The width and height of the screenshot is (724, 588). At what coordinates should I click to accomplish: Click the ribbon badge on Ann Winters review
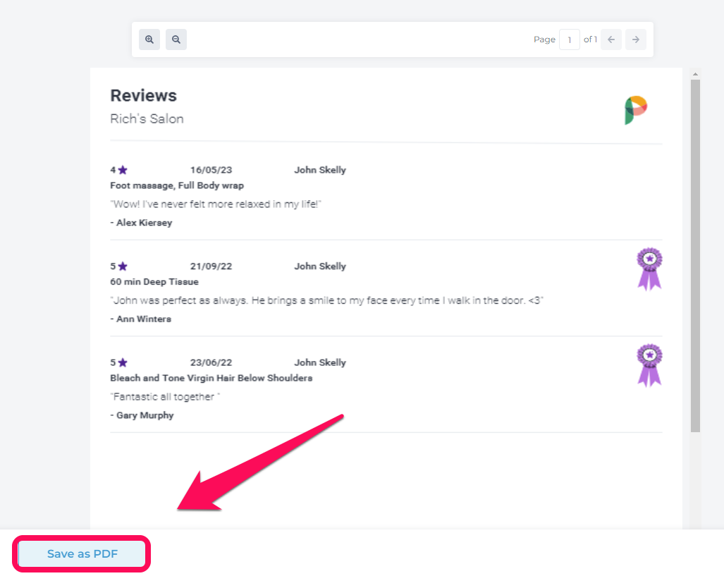click(650, 269)
